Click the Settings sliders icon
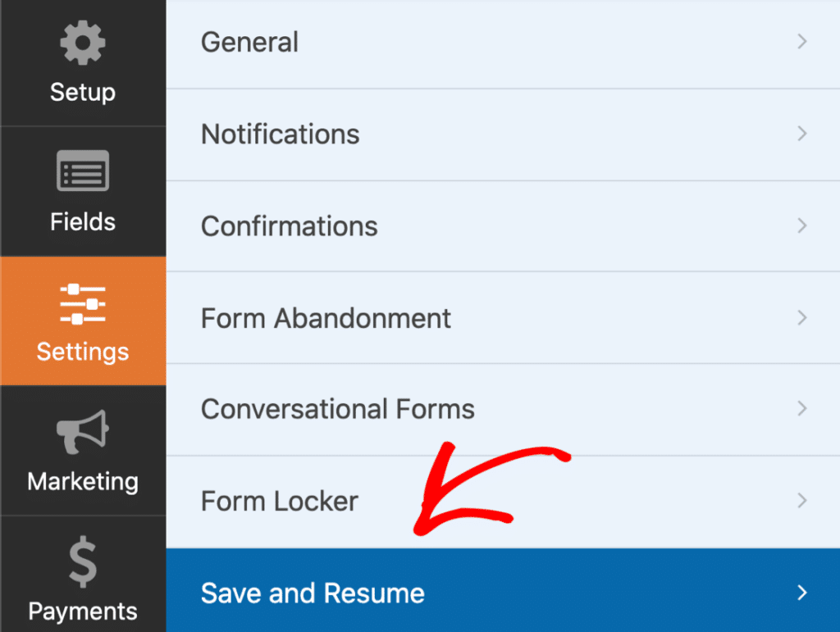Viewport: 840px width, 632px height. pyautogui.click(x=82, y=303)
